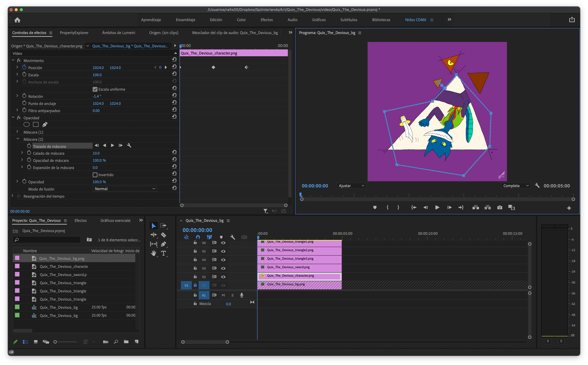
Task: Click pink label swatch of Quix_The_Devious_bg.png
Action: pos(17,258)
